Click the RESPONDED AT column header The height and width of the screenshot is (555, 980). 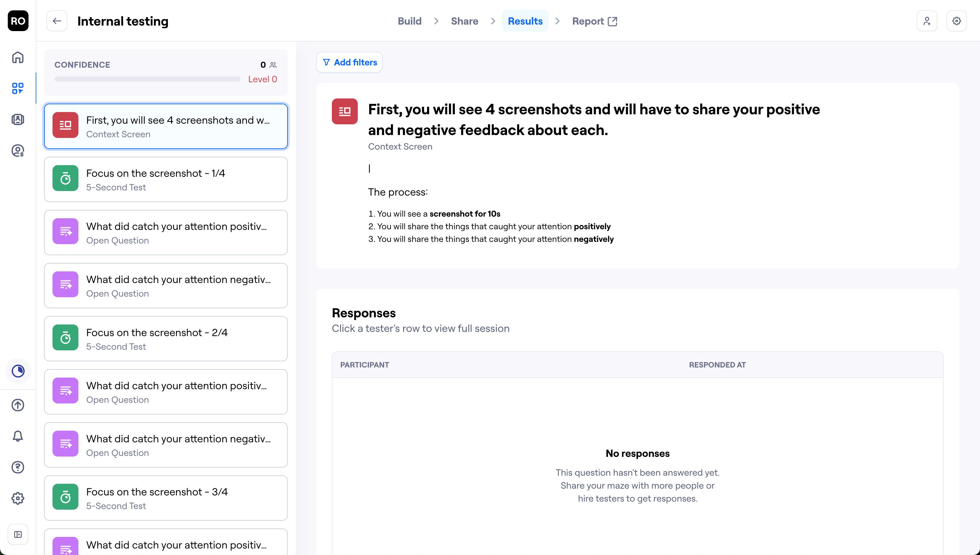[717, 365]
